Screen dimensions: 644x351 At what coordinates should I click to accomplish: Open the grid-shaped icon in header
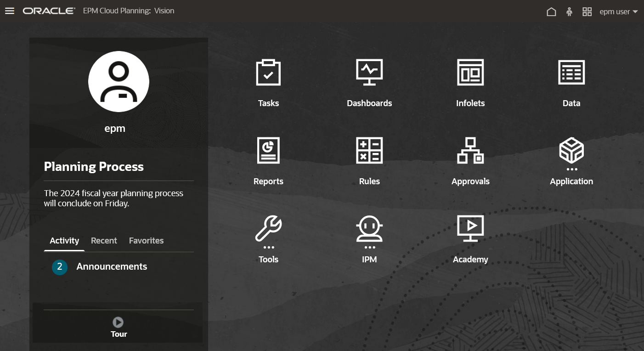pyautogui.click(x=587, y=12)
